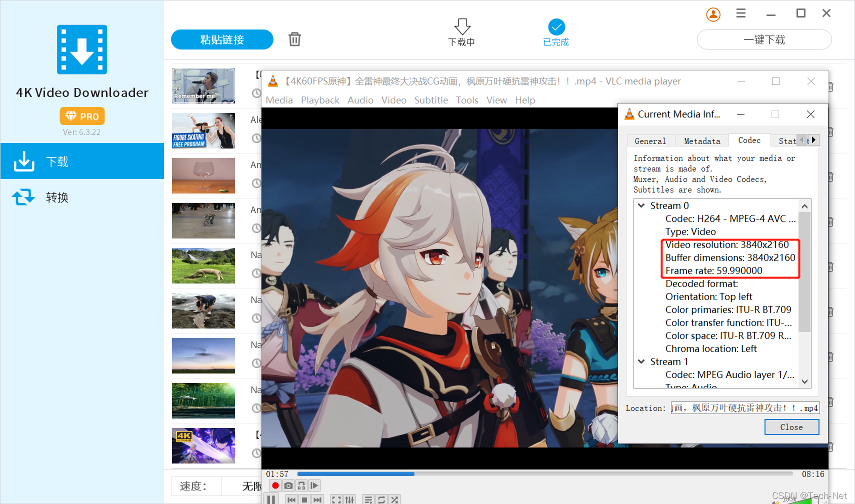Skip to previous media in VLC
Screen dimensions: 855x504
click(x=291, y=499)
